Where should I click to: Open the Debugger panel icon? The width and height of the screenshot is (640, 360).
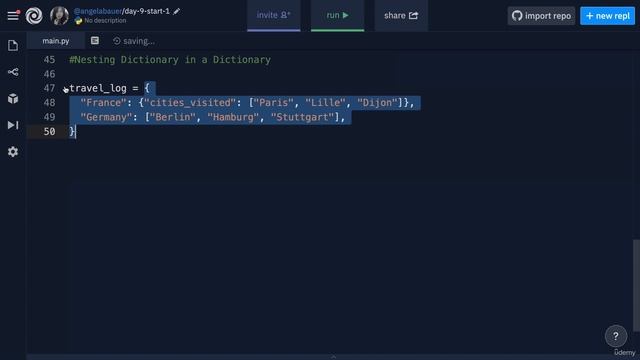point(13,125)
